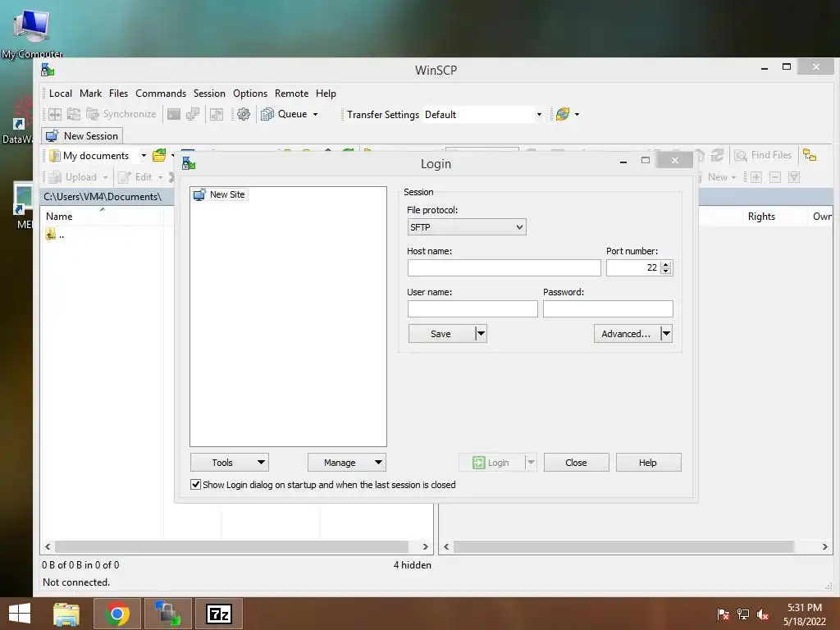Open the Session menu
Viewport: 840px width, 630px height.
[x=209, y=94]
